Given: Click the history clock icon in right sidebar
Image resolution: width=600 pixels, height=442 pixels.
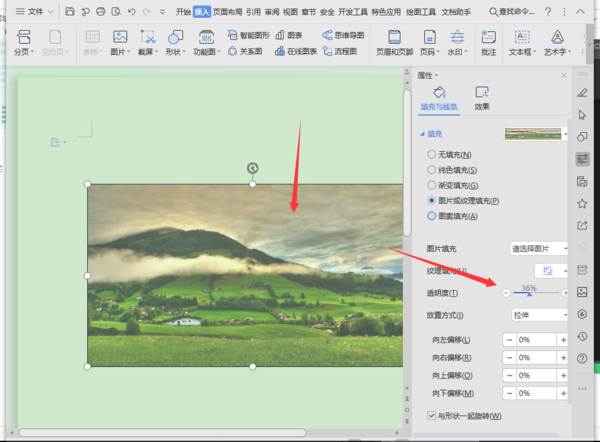Looking at the screenshot, I should pyautogui.click(x=582, y=336).
